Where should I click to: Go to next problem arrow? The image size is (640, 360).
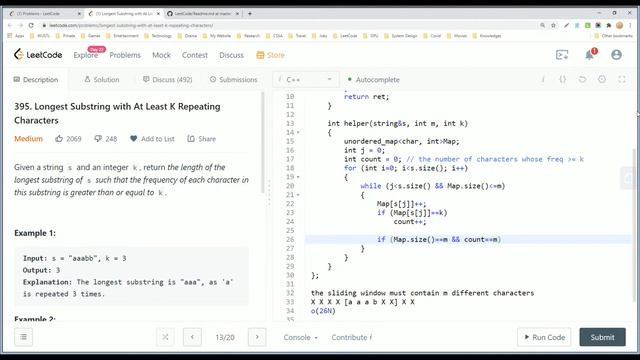click(x=257, y=337)
